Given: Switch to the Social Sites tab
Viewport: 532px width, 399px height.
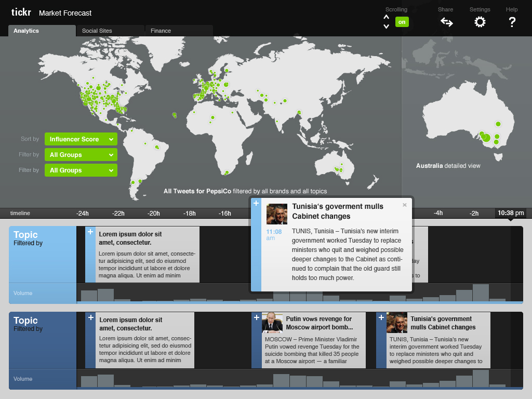Looking at the screenshot, I should point(110,31).
